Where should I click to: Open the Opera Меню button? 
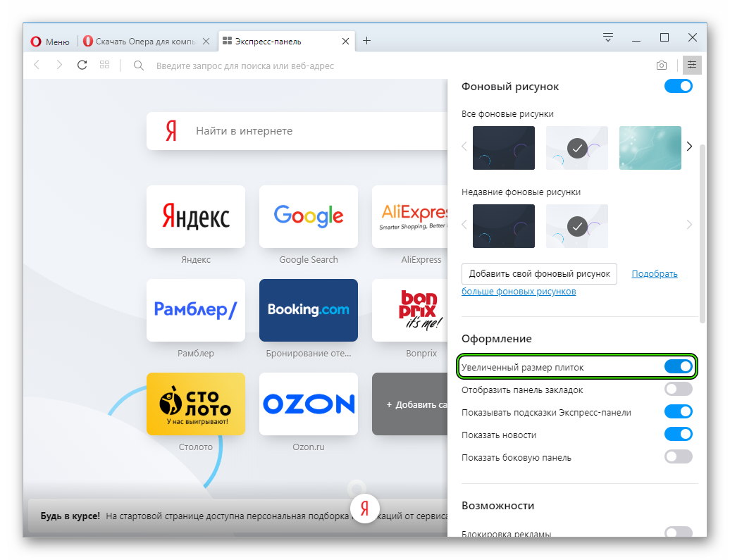tap(50, 42)
